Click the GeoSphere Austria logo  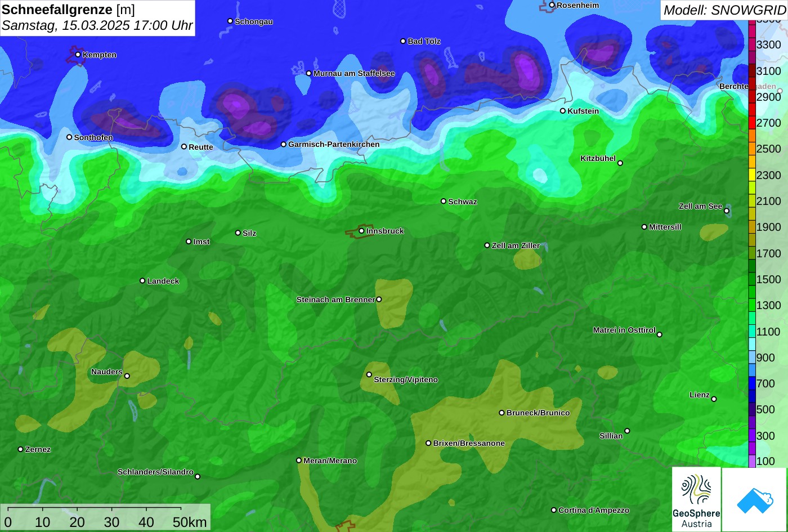point(696,499)
